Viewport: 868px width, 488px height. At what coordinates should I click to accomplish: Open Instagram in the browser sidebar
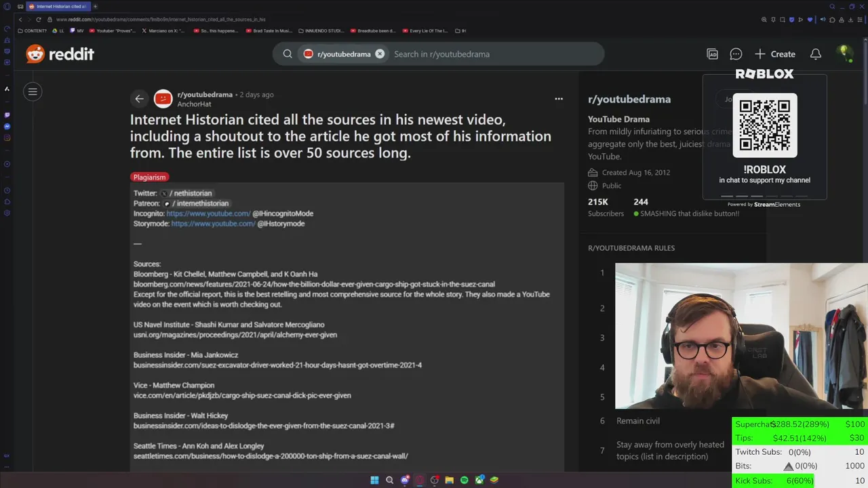click(7, 138)
